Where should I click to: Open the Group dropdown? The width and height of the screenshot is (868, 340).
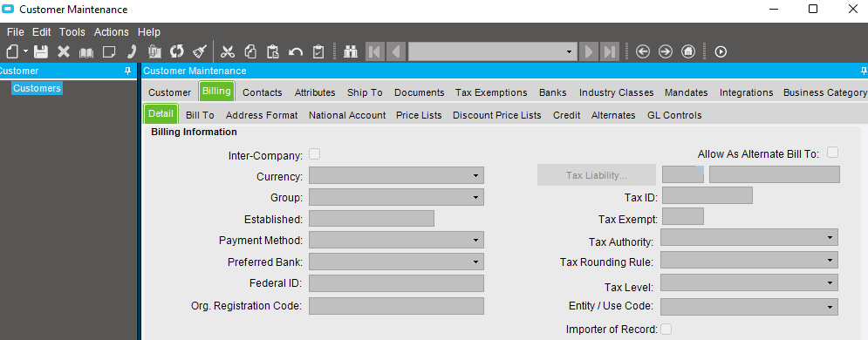click(x=475, y=197)
